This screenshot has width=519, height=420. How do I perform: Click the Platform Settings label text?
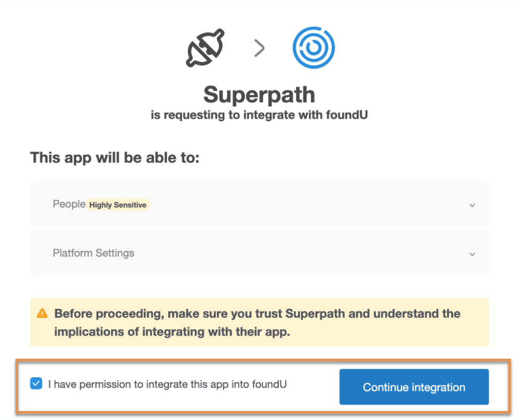[x=93, y=253]
